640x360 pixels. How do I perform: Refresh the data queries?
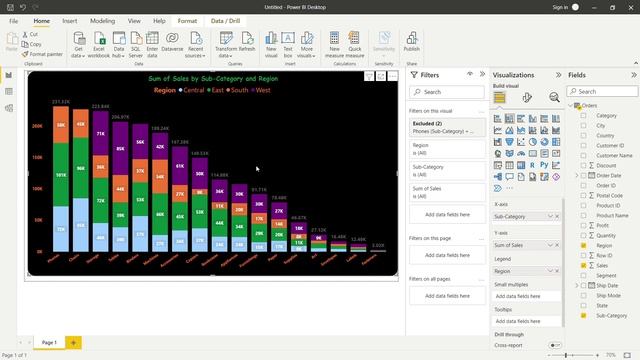pyautogui.click(x=247, y=42)
